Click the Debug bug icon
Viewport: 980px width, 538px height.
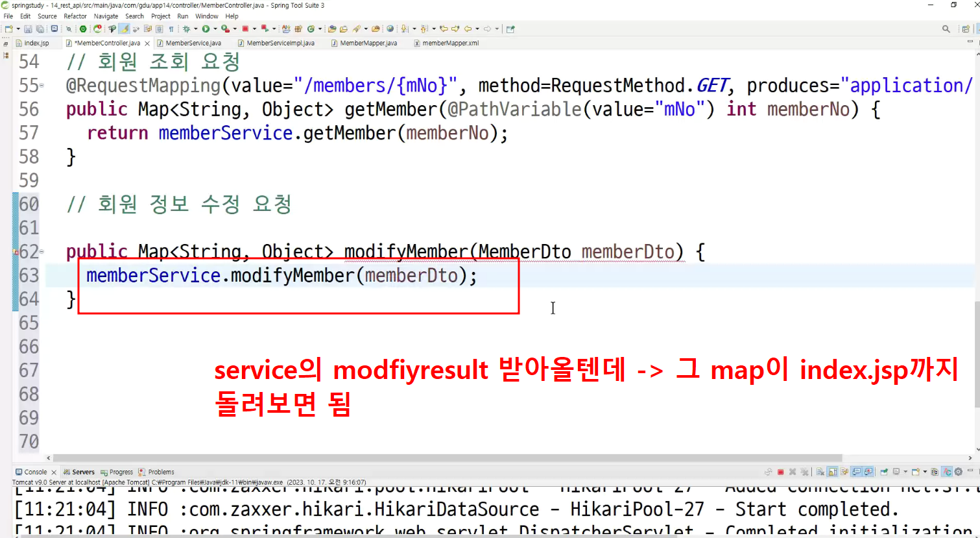pos(186,29)
